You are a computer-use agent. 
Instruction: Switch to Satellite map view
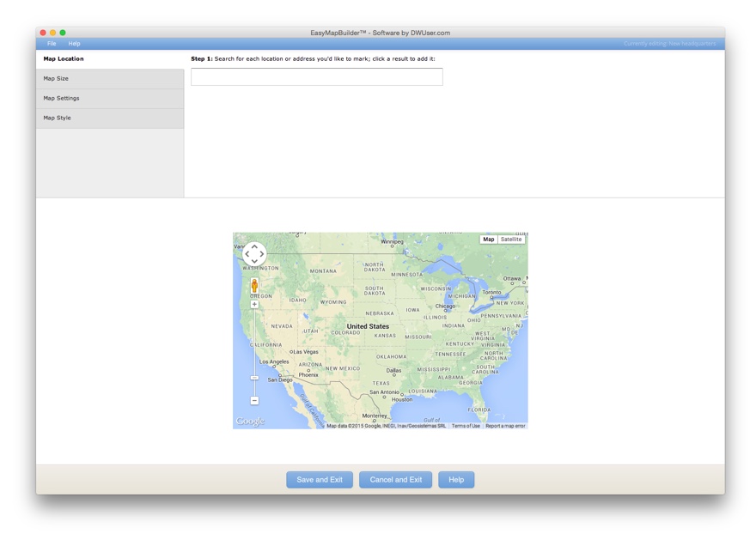(x=511, y=239)
